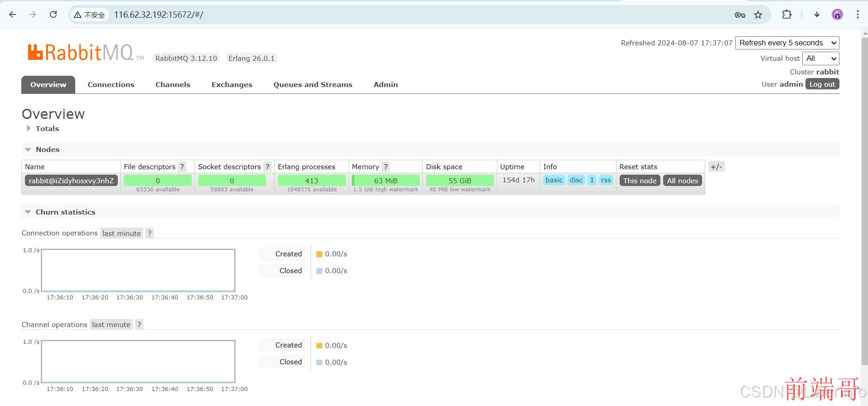Go forward in browser history
868x406 pixels.
tap(33, 15)
